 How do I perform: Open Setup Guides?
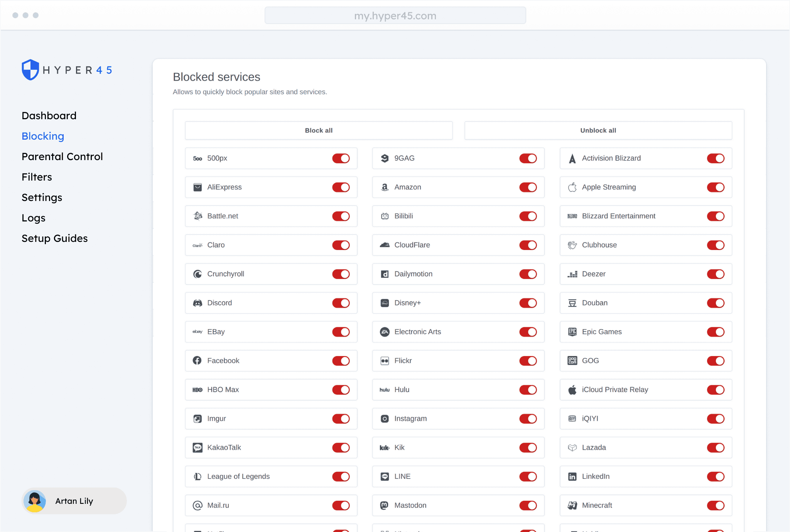54,238
